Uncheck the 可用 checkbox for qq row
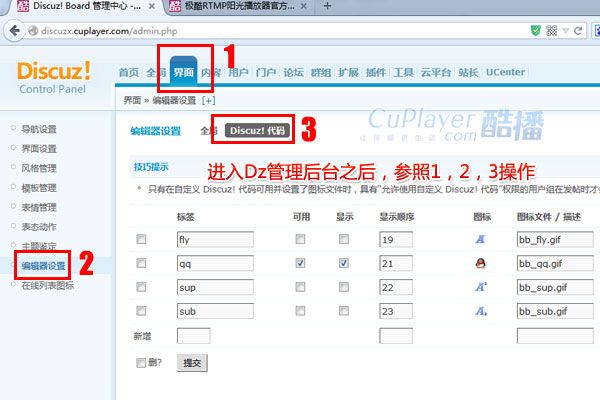 pos(301,264)
